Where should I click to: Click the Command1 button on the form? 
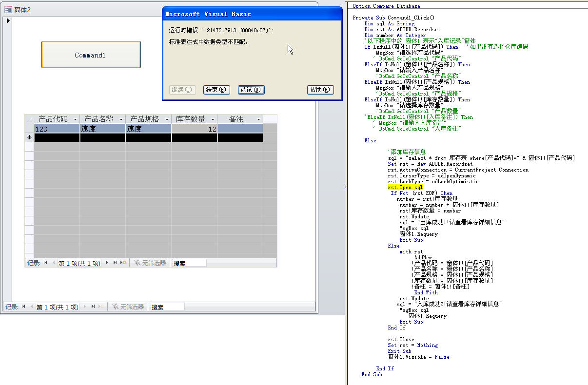(x=91, y=55)
